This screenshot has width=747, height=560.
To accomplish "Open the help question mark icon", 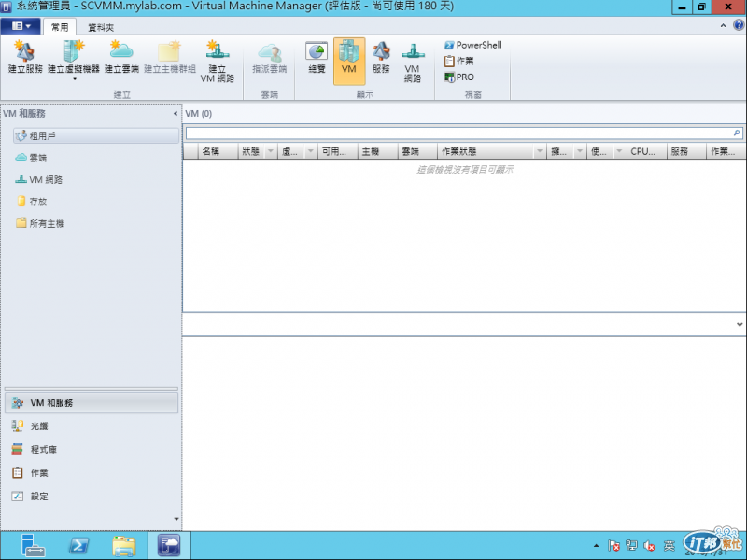I will point(739,26).
